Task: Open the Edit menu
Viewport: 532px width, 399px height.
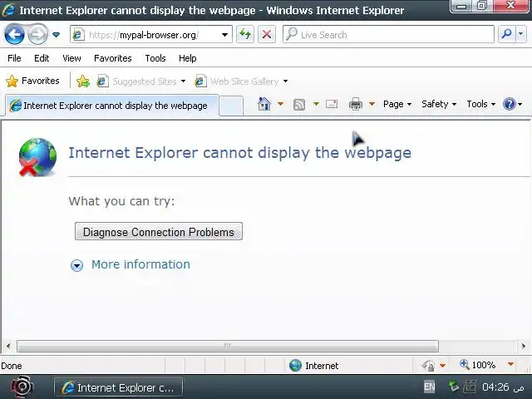Action: (42, 58)
